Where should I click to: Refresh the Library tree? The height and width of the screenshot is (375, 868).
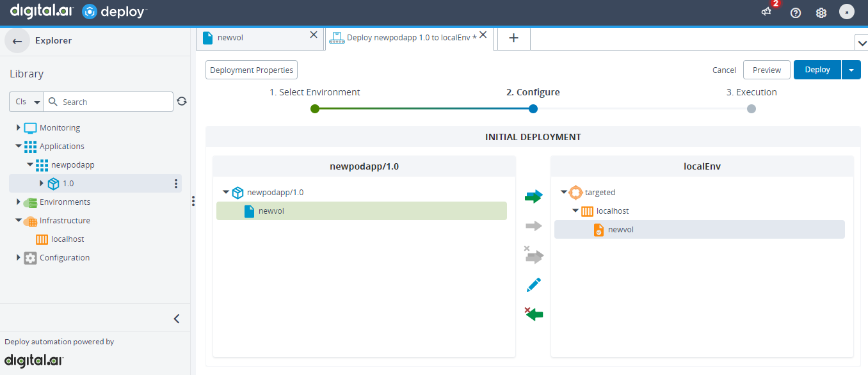[x=182, y=101]
